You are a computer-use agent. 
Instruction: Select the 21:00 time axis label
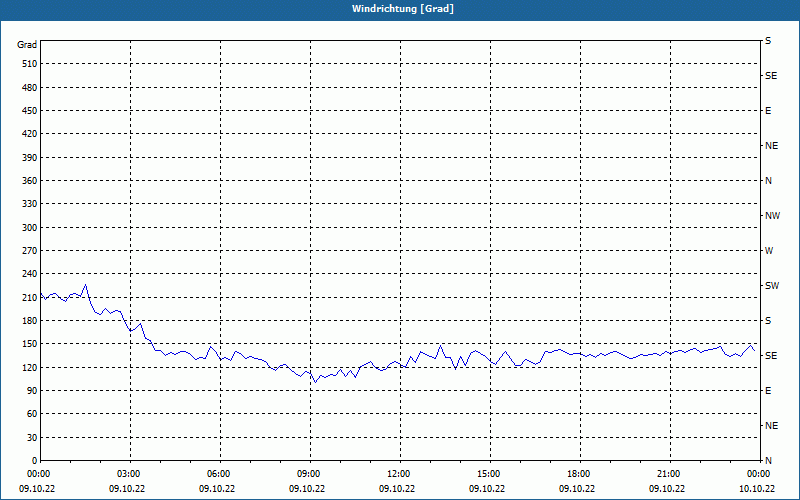pyautogui.click(x=667, y=474)
